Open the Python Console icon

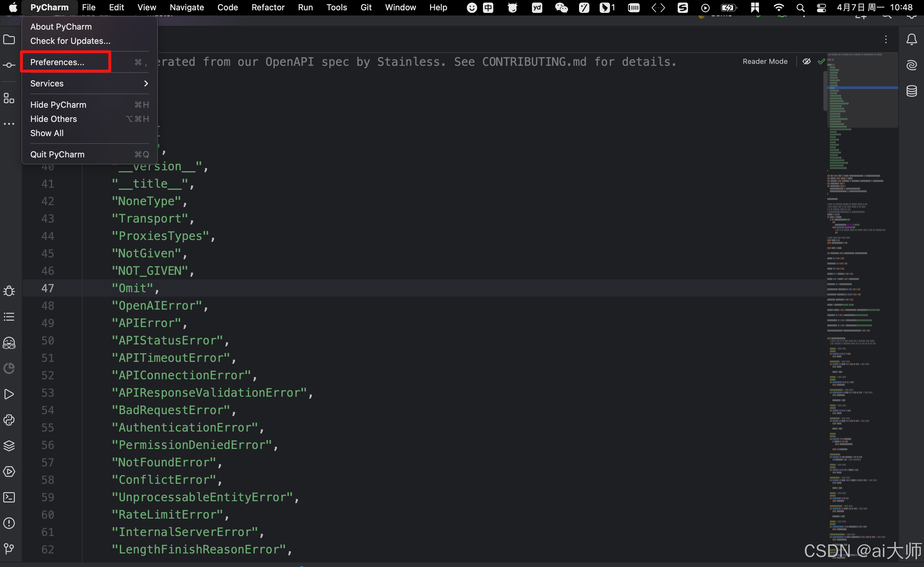pyautogui.click(x=9, y=420)
